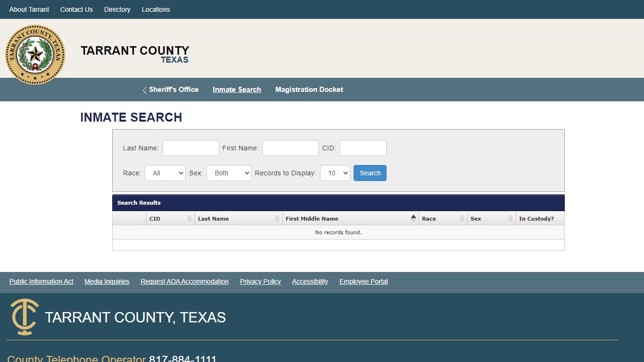Sort results by CID column arrows
Viewport: 644px width, 362px height.
190,218
